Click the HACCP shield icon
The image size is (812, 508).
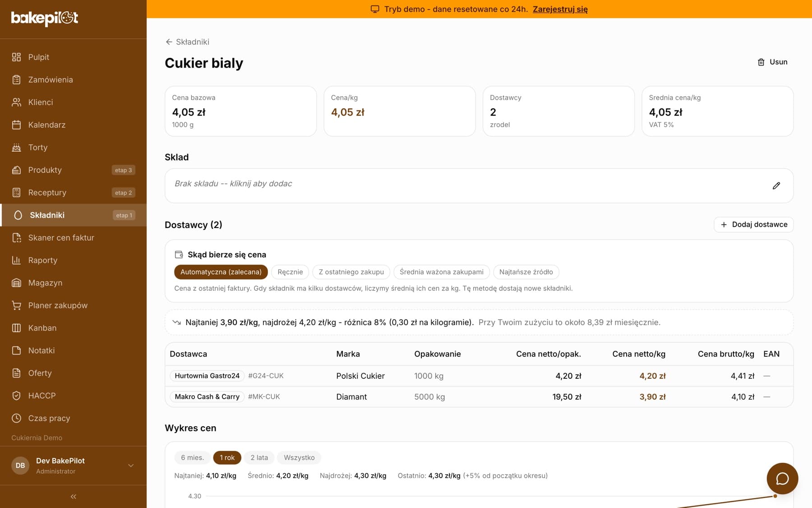click(x=16, y=396)
